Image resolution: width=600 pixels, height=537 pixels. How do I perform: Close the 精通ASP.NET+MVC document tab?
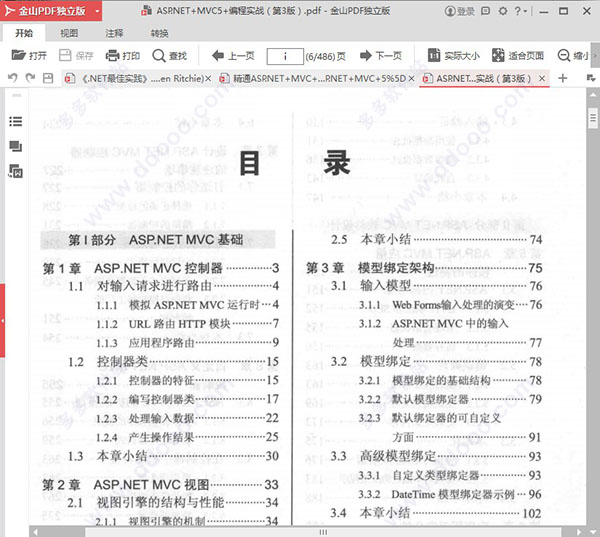pos(411,78)
